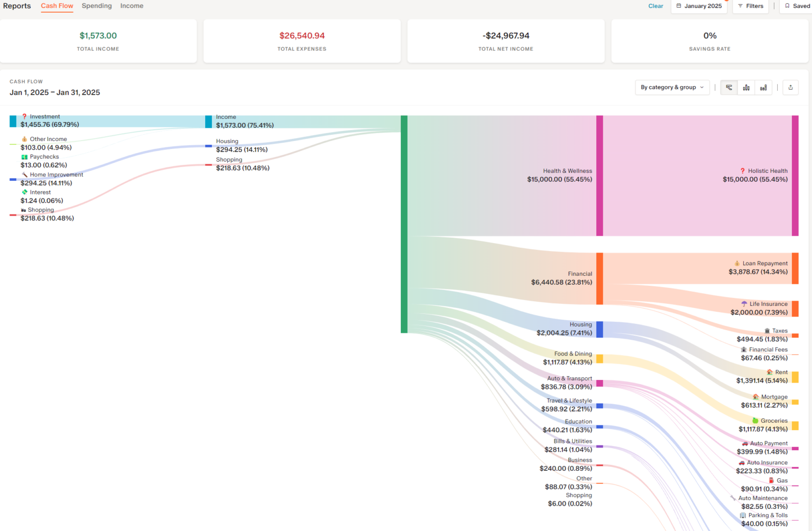Viewport: 812px width, 531px height.
Task: Open the Filters button
Action: (751, 6)
